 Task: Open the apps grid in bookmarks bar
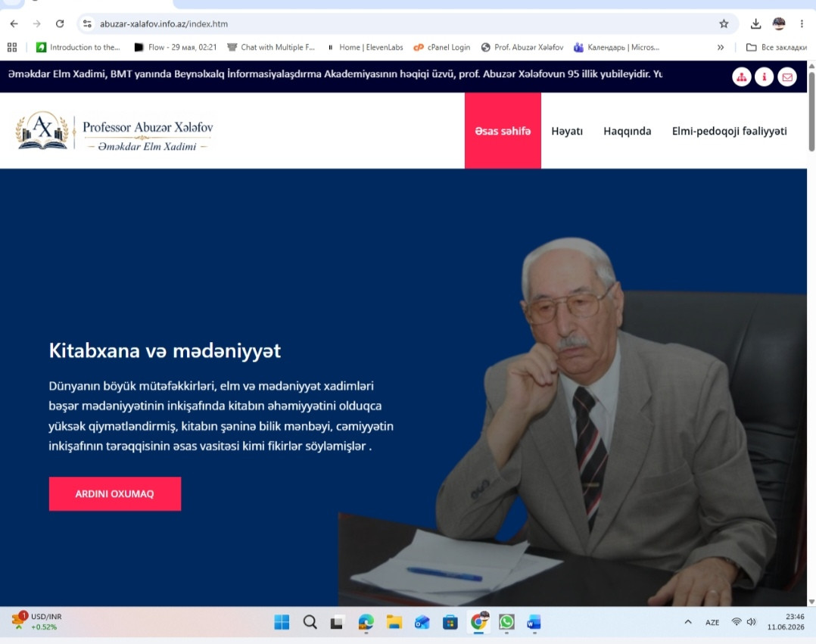click(x=12, y=48)
